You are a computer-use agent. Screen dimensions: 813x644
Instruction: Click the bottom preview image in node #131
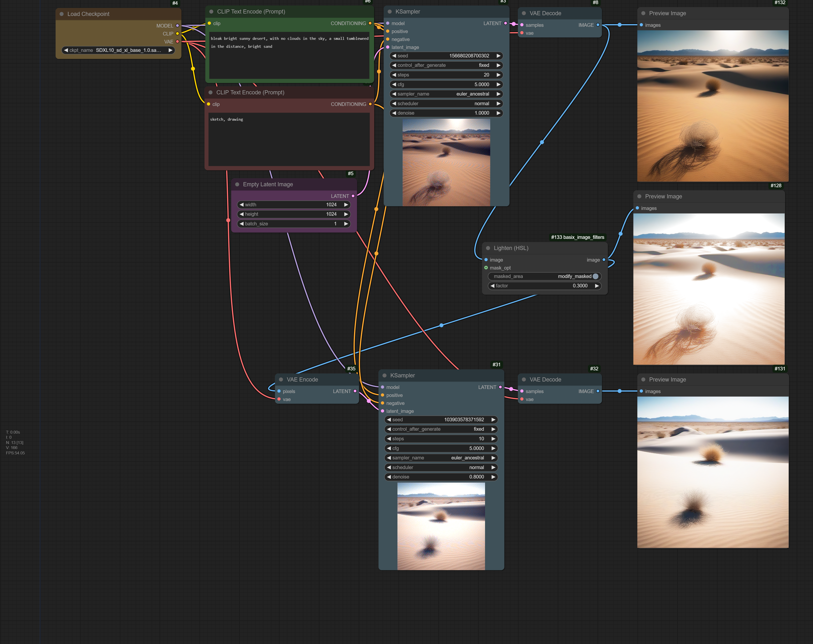tap(713, 472)
